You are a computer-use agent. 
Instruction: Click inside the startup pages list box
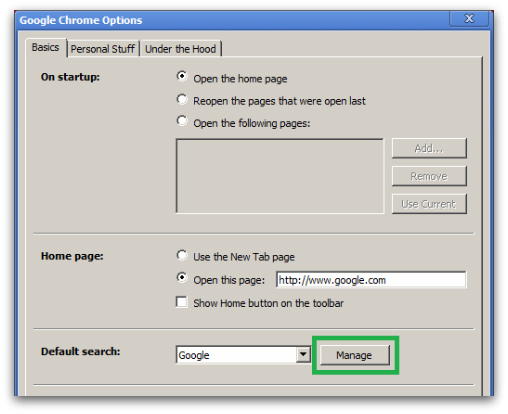(280, 176)
